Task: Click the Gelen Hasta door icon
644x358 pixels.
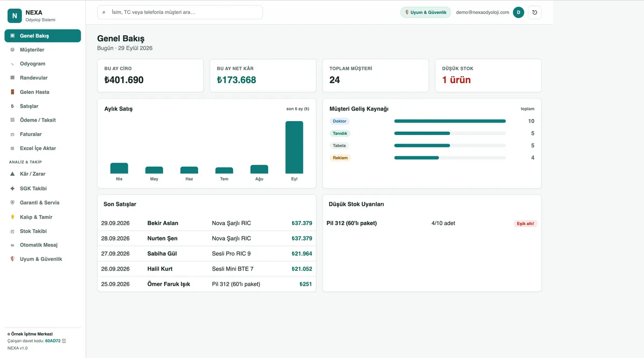Action: pos(12,92)
